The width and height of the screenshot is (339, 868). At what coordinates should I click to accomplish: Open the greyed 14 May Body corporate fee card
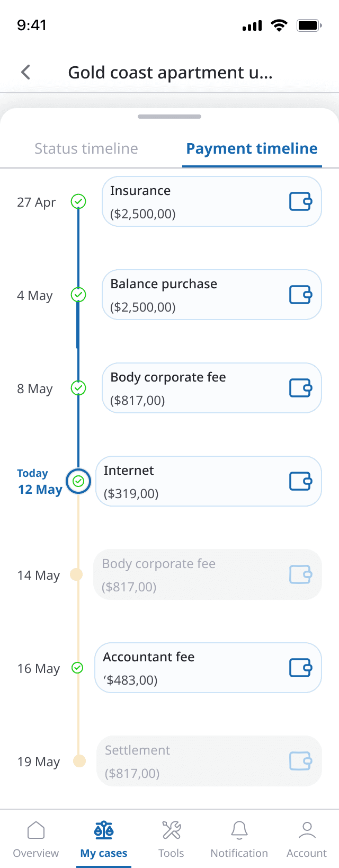tap(208, 574)
